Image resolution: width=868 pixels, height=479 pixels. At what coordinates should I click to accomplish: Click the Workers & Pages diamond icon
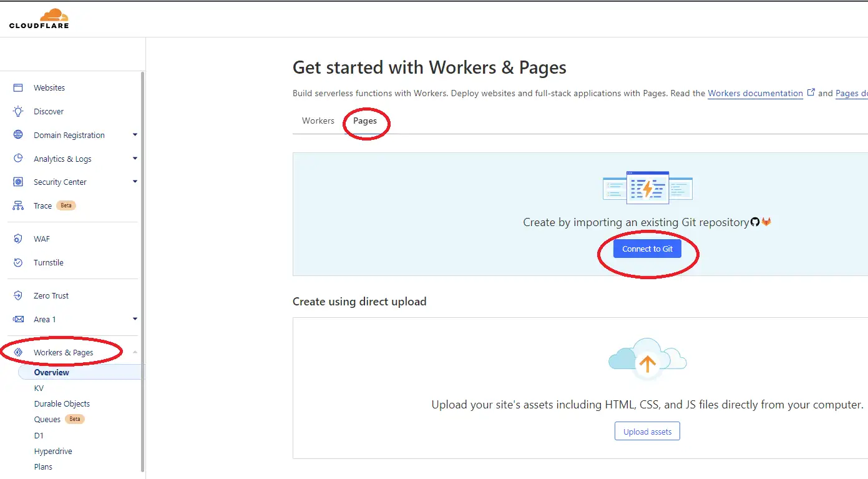[18, 352]
